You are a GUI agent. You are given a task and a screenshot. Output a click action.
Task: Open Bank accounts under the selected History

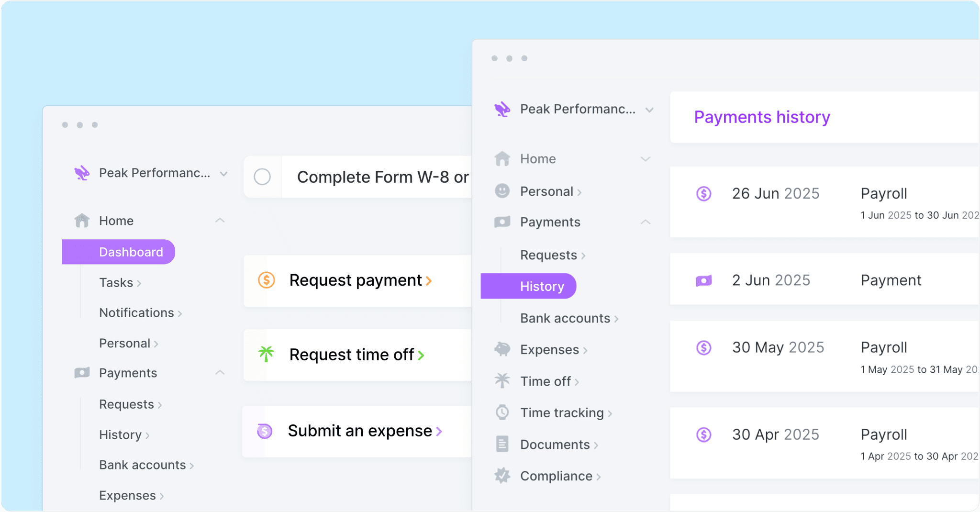565,318
